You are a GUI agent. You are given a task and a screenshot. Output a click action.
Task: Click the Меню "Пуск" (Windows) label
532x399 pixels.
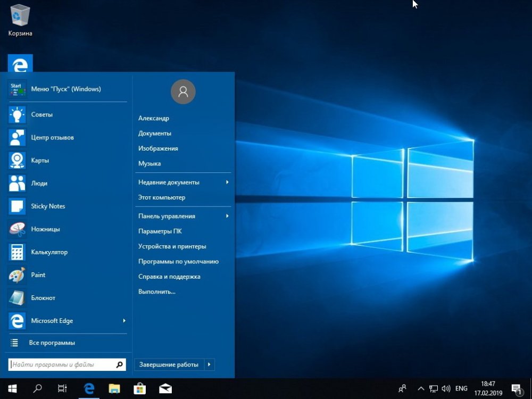[x=66, y=89]
